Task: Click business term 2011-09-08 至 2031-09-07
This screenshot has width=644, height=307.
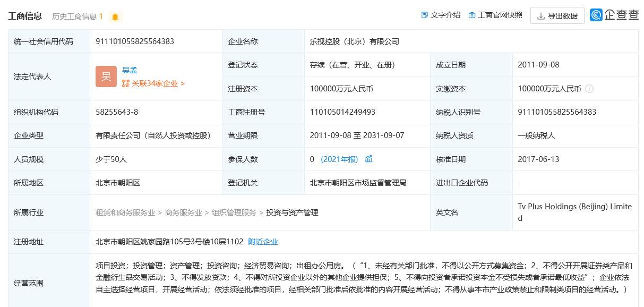Action: 357,135
